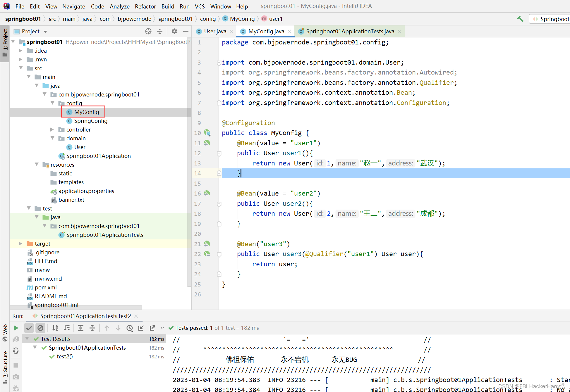This screenshot has height=392, width=570.
Task: Open test history clock icon
Action: click(x=130, y=328)
